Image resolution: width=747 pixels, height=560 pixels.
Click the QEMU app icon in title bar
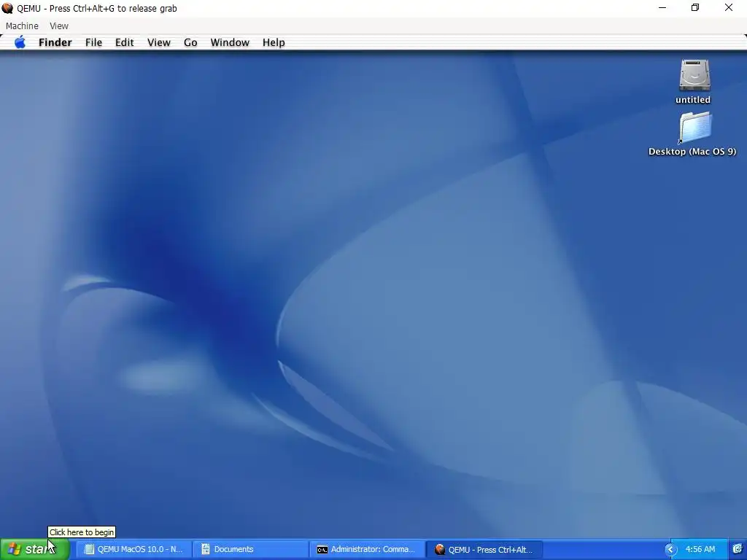(x=7, y=8)
